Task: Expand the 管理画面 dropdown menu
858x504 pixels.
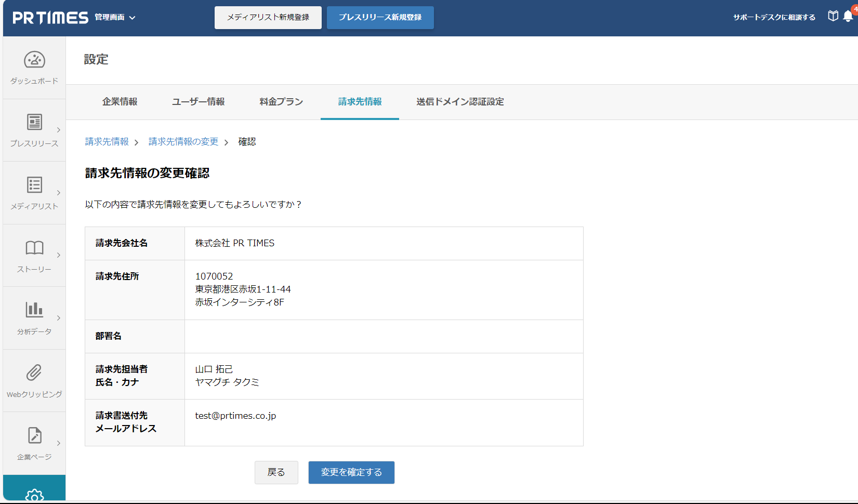Action: [x=115, y=18]
